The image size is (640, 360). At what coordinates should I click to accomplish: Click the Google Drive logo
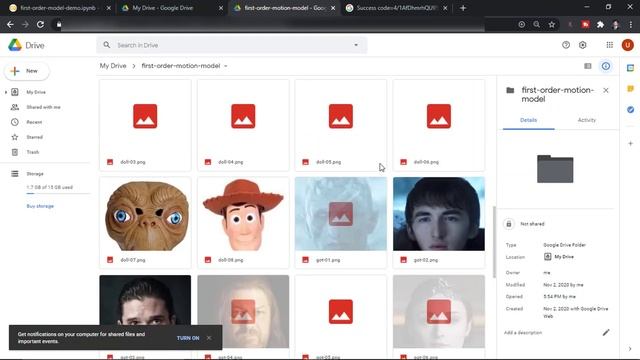click(x=15, y=45)
